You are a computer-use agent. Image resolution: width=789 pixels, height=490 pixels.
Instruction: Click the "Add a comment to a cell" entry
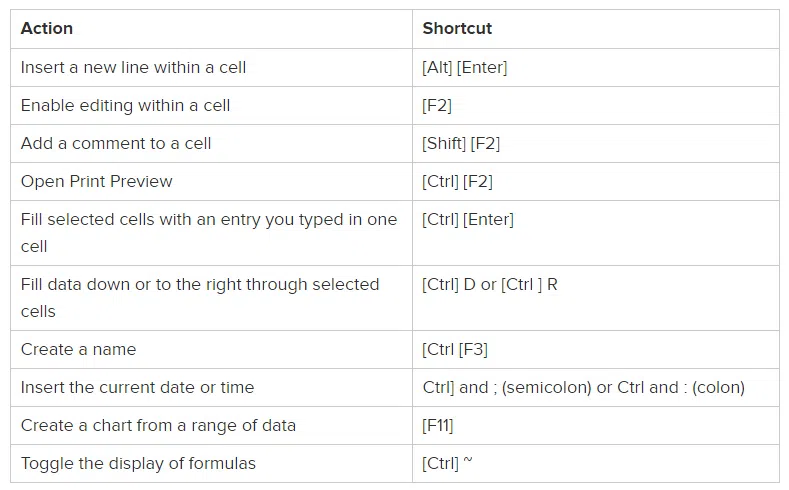click(116, 144)
